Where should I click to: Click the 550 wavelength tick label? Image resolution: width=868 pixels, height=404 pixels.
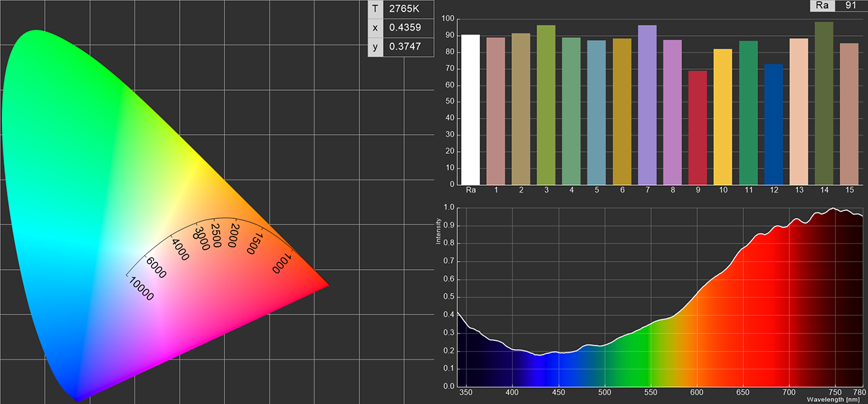[651, 392]
